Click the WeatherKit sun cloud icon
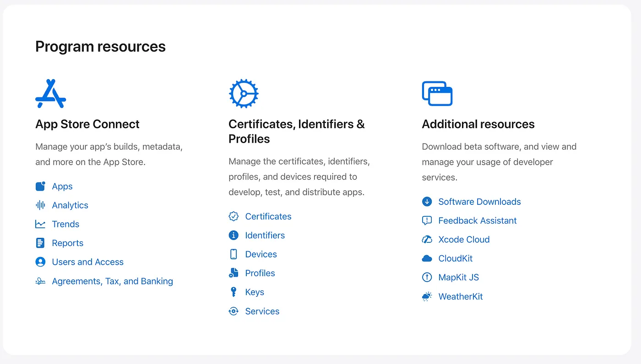 coord(427,296)
